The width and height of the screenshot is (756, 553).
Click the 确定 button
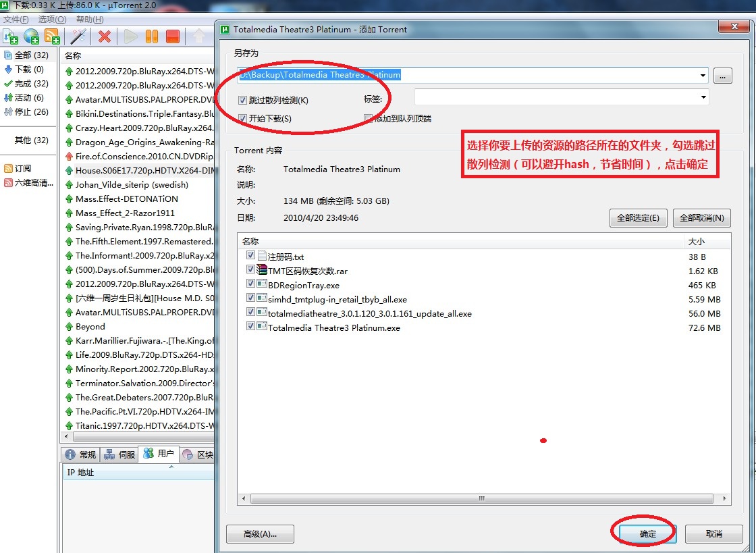[x=647, y=534]
